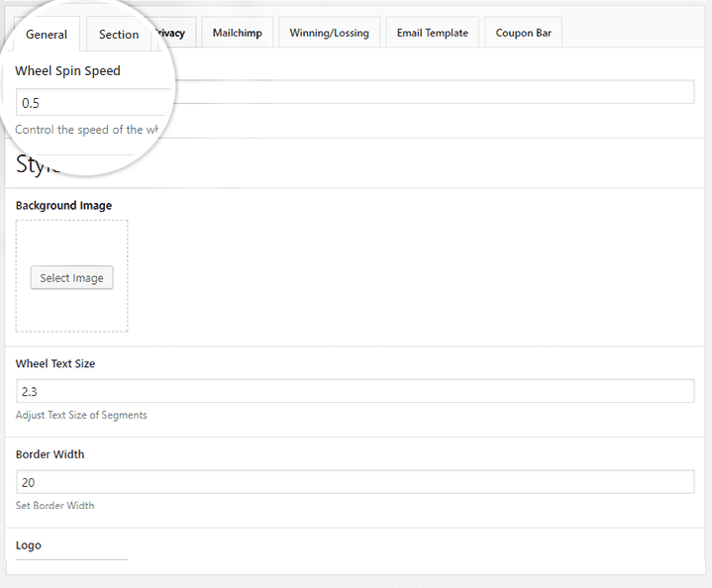The height and width of the screenshot is (588, 712).
Task: Select the Winning/Lossing tab
Action: 329,33
